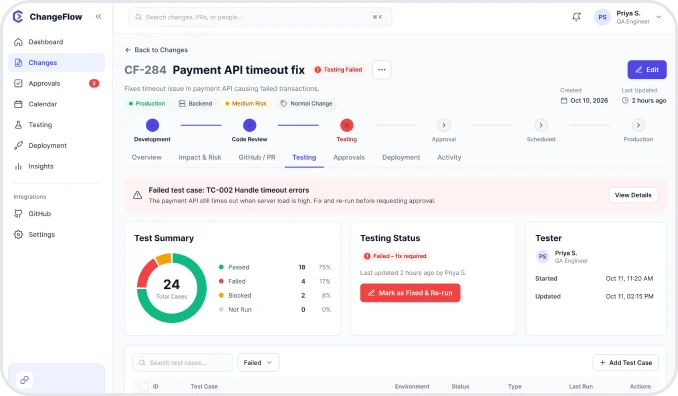The width and height of the screenshot is (678, 396).
Task: Select the Scheduled stage marker
Action: tap(541, 125)
